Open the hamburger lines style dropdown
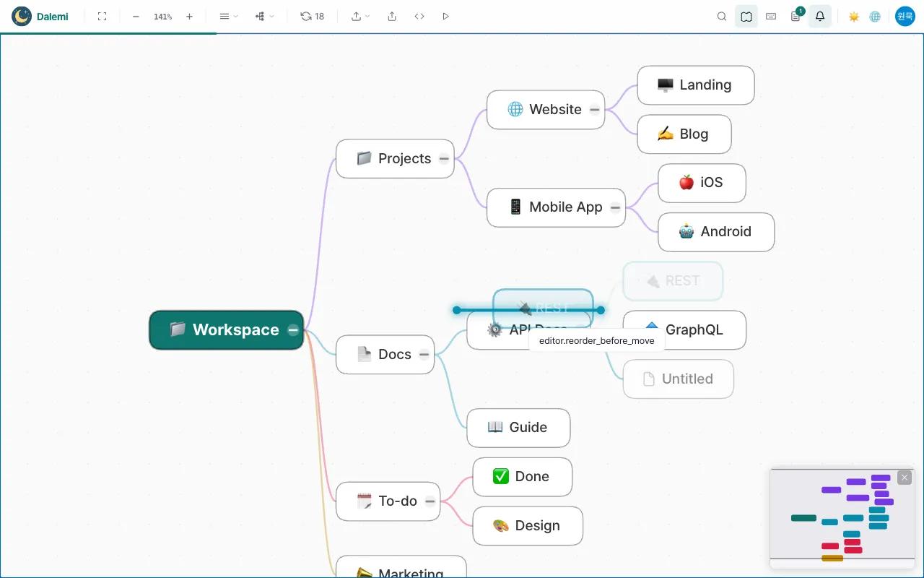924x578 pixels. pyautogui.click(x=228, y=16)
